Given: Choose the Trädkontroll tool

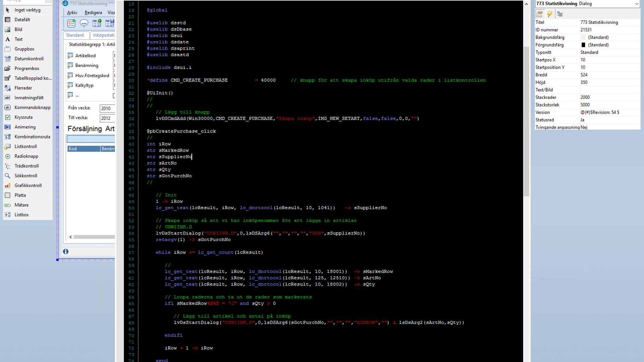Looking at the screenshot, I should click(x=26, y=166).
